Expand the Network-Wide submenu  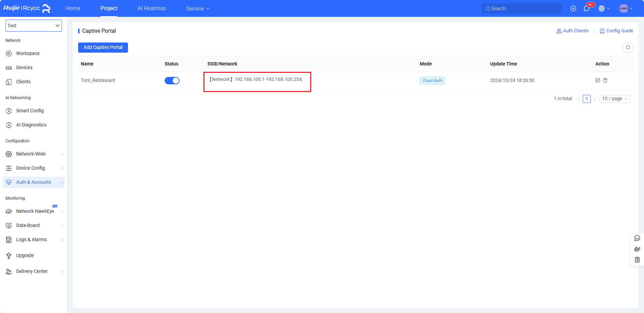(62, 154)
